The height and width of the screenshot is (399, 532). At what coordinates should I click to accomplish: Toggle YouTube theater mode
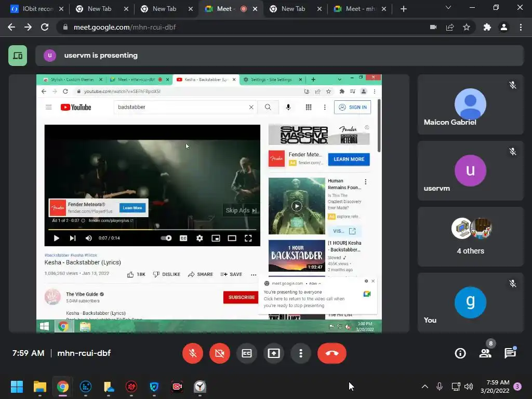[x=232, y=238]
